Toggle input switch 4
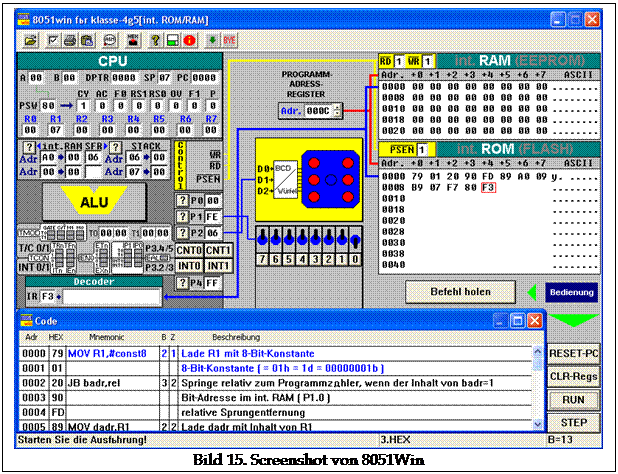This screenshot has width=618, height=474. tap(302, 239)
